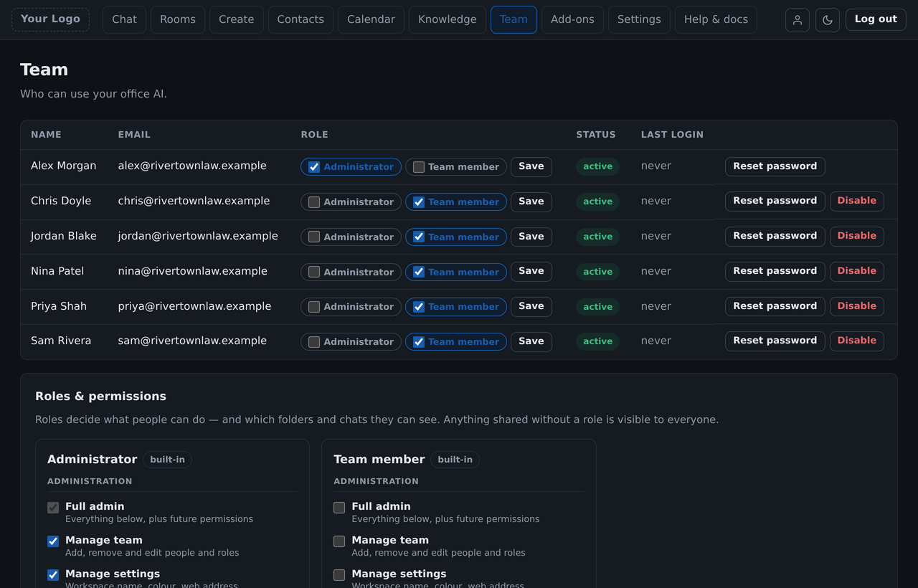Disable Jordan Blake's account
918x588 pixels.
point(857,236)
